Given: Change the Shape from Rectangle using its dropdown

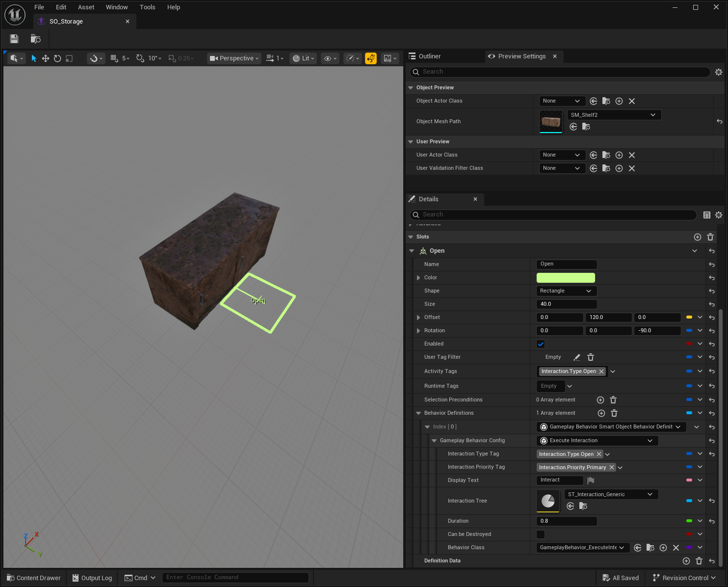Looking at the screenshot, I should [588, 291].
